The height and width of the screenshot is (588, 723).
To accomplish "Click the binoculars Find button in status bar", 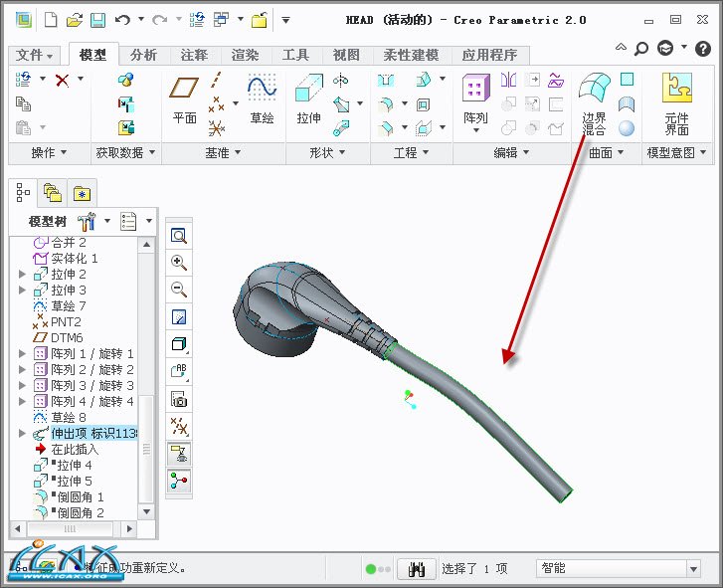I will (x=417, y=569).
